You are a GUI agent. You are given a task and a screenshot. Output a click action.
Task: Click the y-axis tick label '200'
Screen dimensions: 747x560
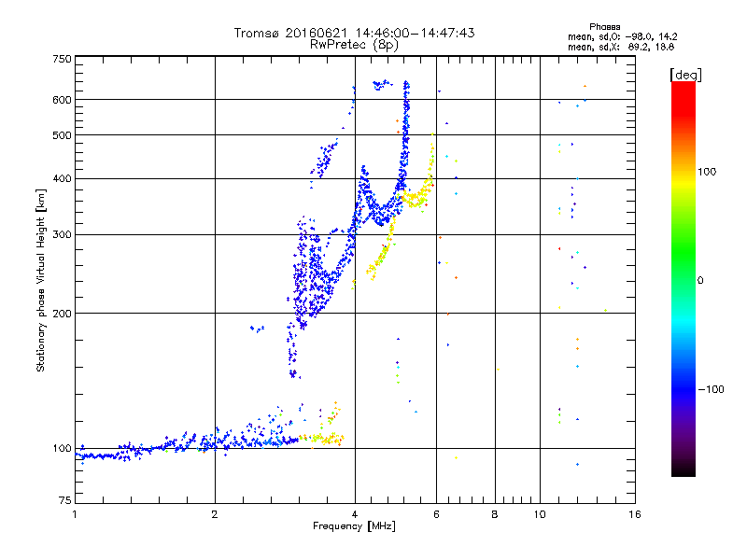click(63, 314)
